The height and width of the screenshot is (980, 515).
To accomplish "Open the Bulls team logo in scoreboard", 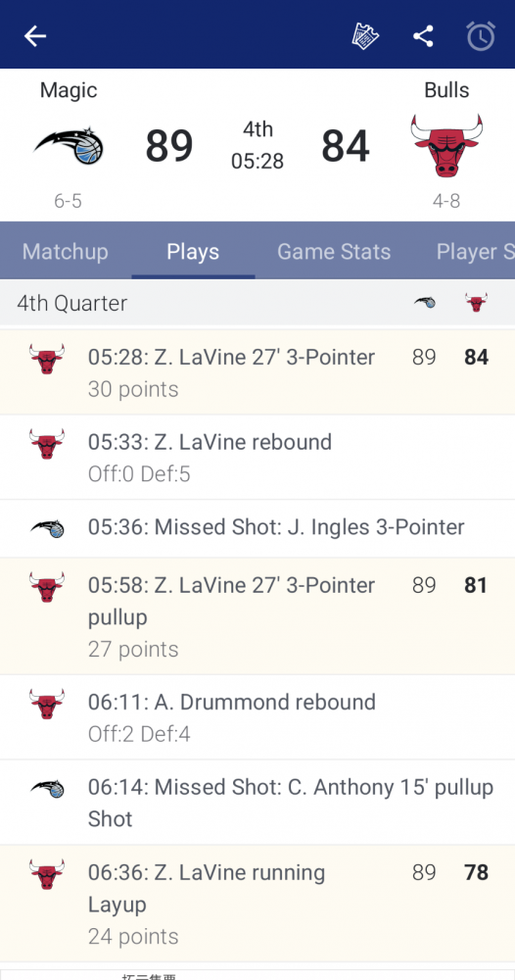I will [x=446, y=146].
